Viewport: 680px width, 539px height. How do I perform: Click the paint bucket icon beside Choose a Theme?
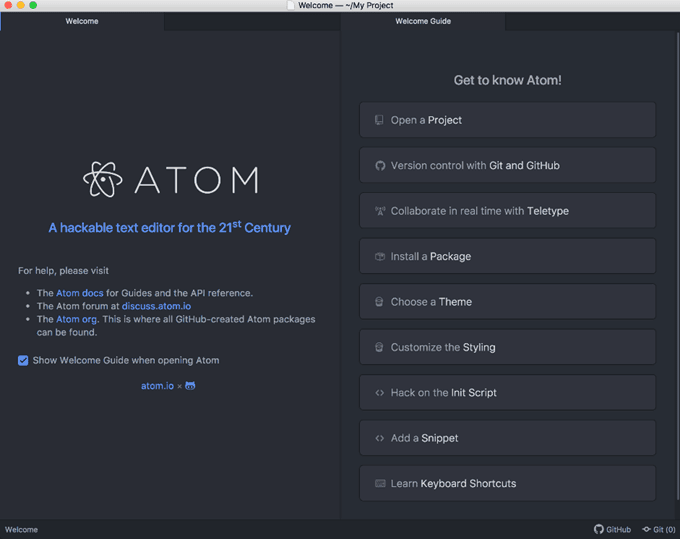(379, 302)
